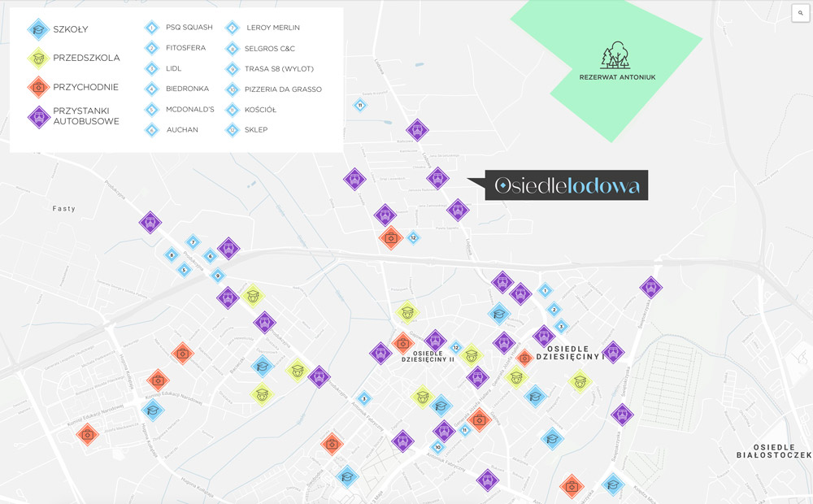Open map marker 3 on Antoniuk Fabryczny street

tap(364, 399)
